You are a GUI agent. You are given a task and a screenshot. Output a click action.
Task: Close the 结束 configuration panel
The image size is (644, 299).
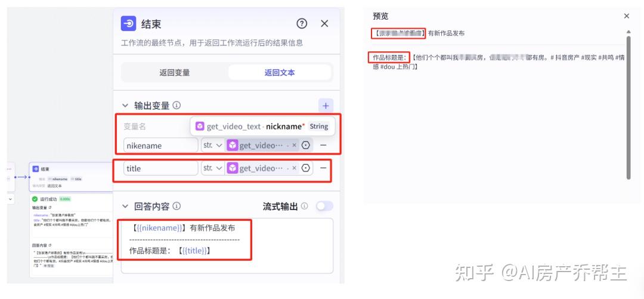[x=324, y=24]
